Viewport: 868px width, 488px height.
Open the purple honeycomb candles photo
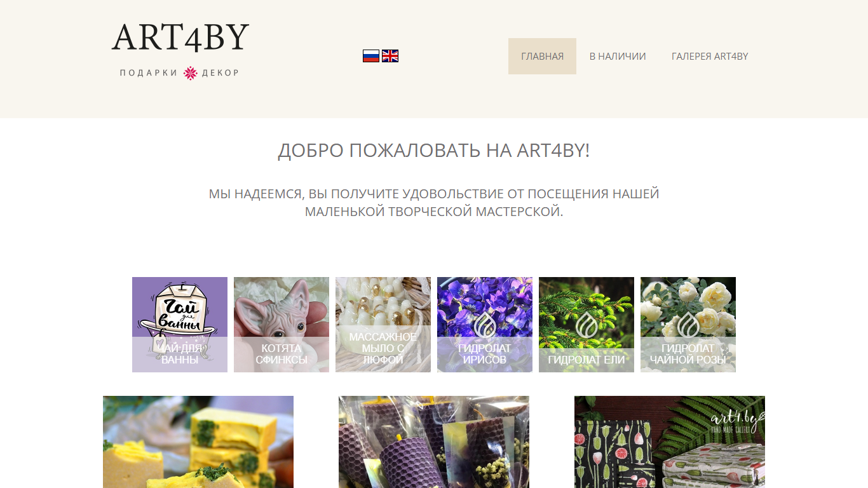[434, 442]
